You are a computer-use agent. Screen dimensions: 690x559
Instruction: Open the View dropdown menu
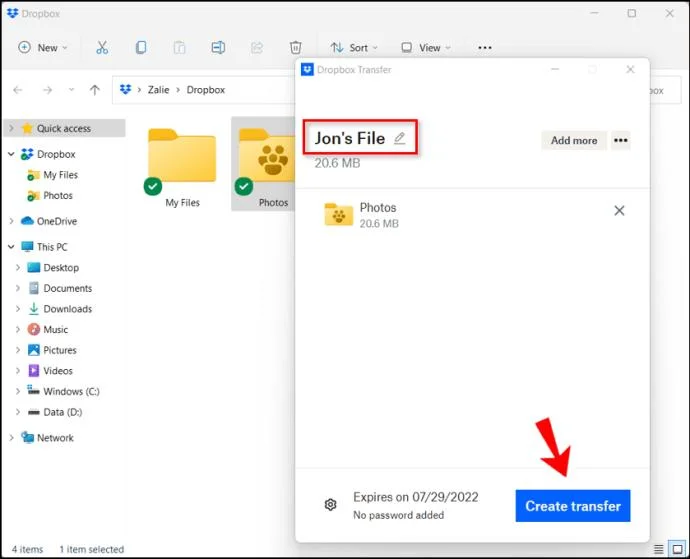click(426, 48)
